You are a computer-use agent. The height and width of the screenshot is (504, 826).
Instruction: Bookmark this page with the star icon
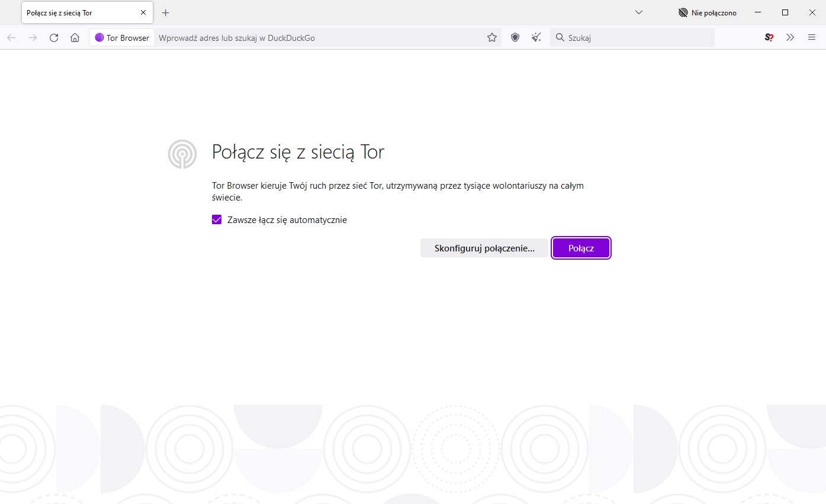(492, 38)
